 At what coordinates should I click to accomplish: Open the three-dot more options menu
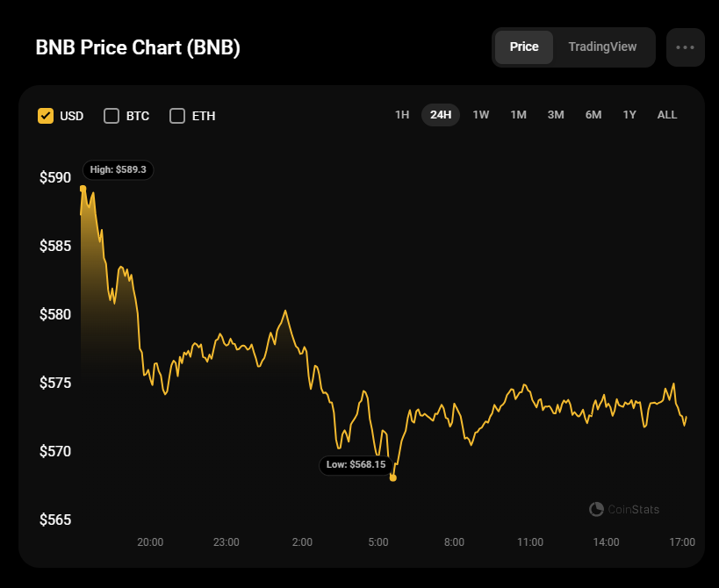(685, 47)
